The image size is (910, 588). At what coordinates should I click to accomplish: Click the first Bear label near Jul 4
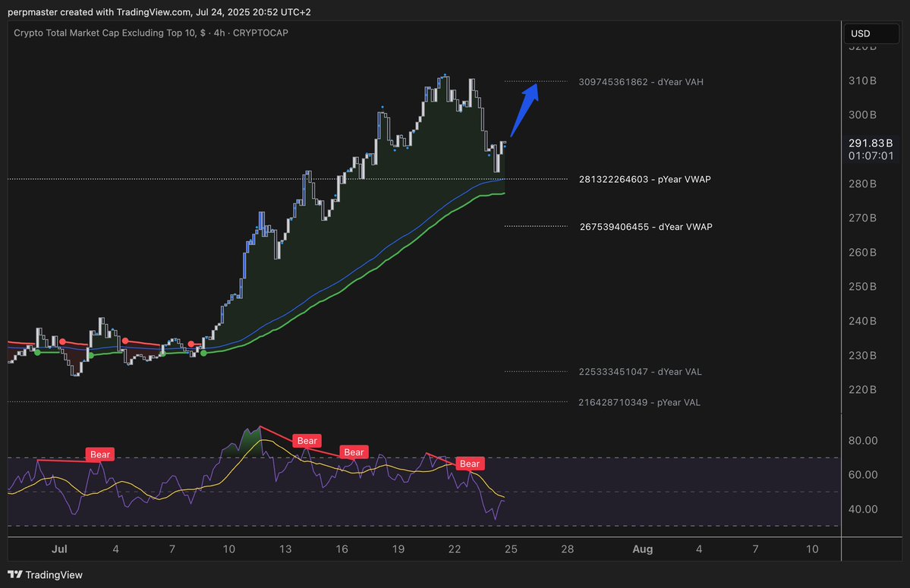pos(100,454)
